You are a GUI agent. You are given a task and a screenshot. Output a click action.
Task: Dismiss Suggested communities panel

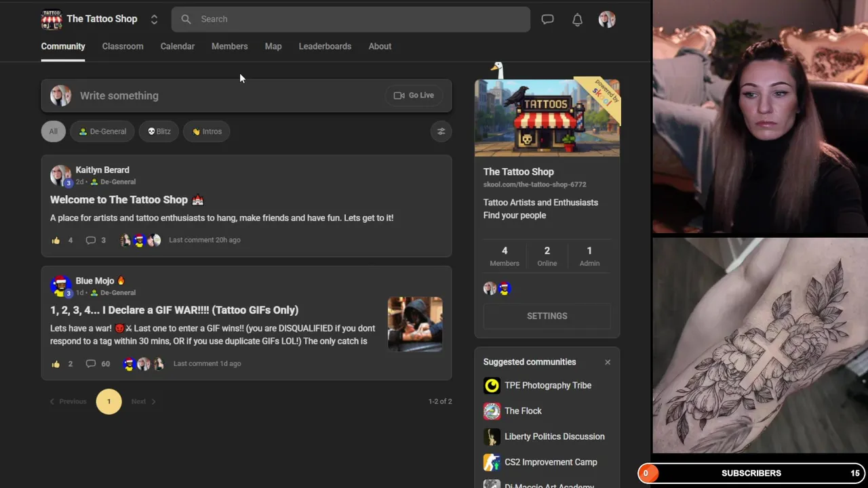[x=608, y=362]
